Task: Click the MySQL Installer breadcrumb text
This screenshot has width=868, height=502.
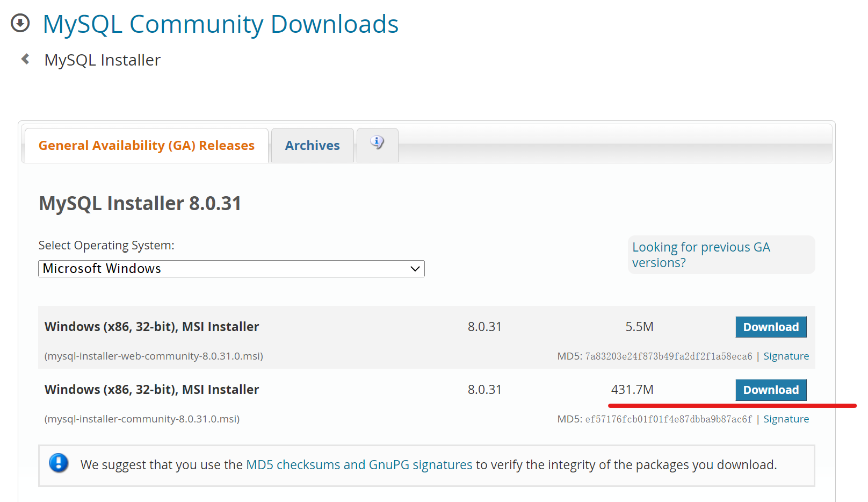Action: pyautogui.click(x=103, y=60)
